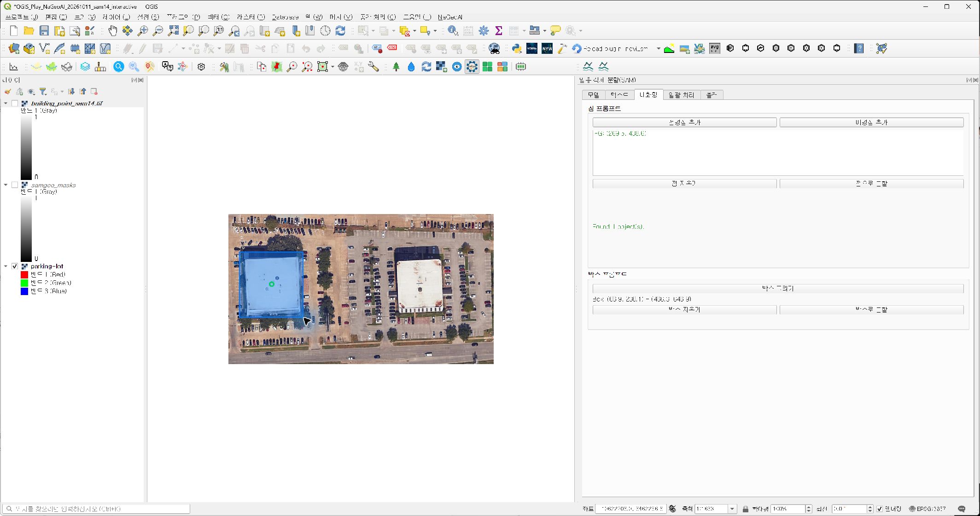Image resolution: width=980 pixels, height=516 pixels.
Task: Zoom to full extent with the arrows icon
Action: (173, 31)
